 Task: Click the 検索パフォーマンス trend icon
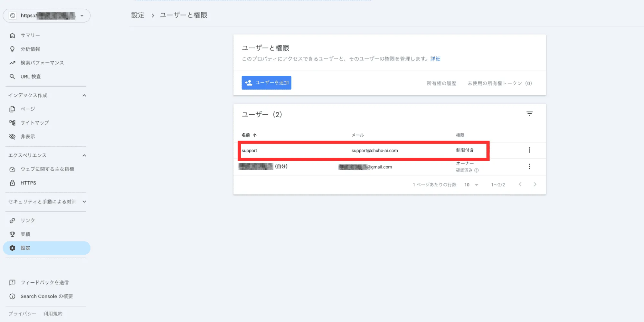pyautogui.click(x=12, y=63)
